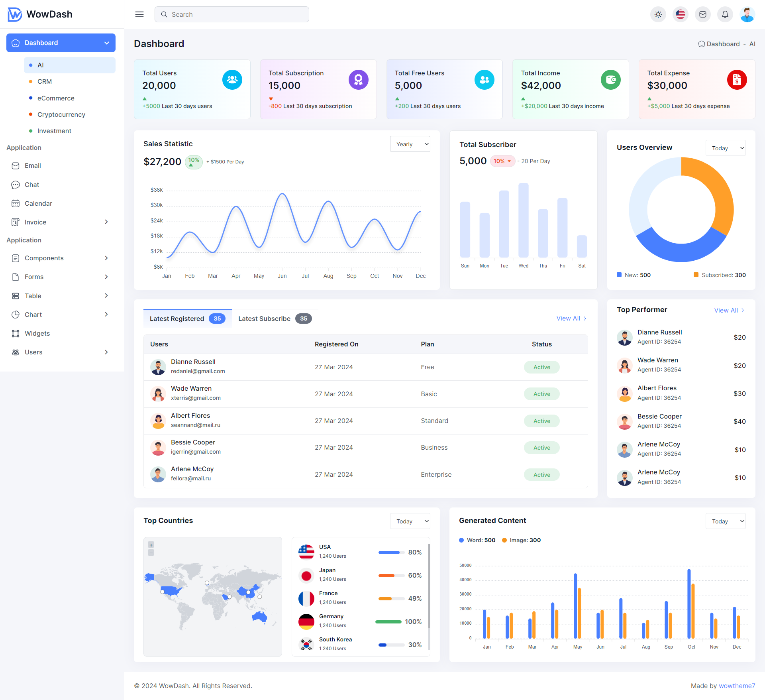Image resolution: width=765 pixels, height=700 pixels.
Task: Open the Today dropdown in Users Overview
Action: pyautogui.click(x=726, y=147)
